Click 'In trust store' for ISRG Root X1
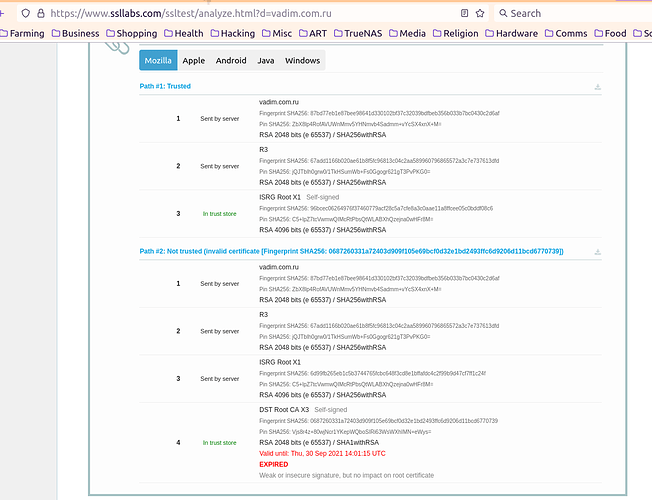 point(220,214)
